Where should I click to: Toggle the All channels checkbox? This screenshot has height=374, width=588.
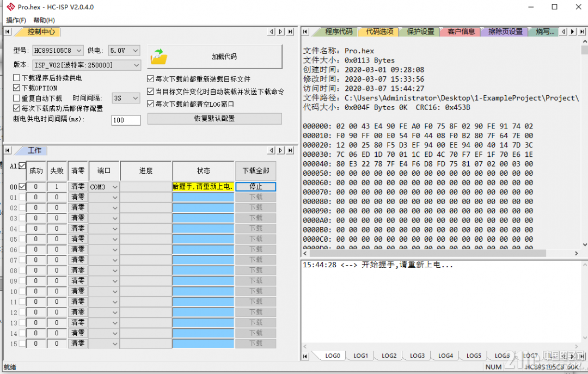tap(22, 165)
